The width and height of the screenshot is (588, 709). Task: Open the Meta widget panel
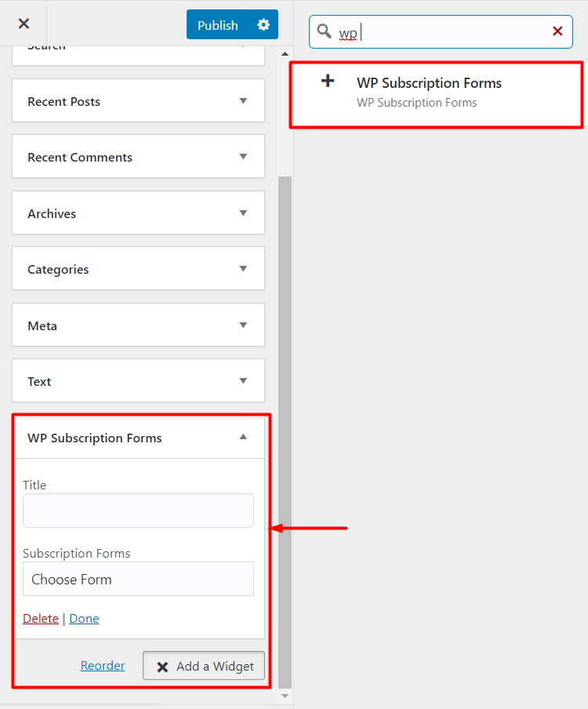click(138, 325)
